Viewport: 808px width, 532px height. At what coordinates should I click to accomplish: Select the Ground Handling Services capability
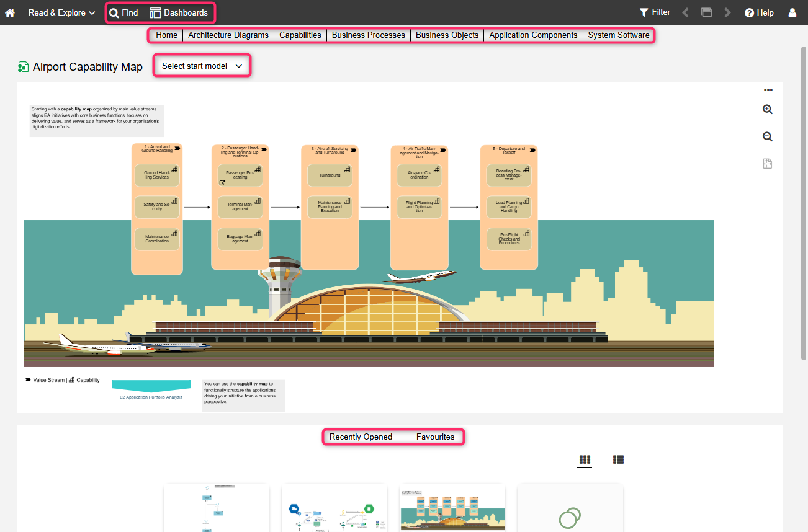pyautogui.click(x=157, y=175)
